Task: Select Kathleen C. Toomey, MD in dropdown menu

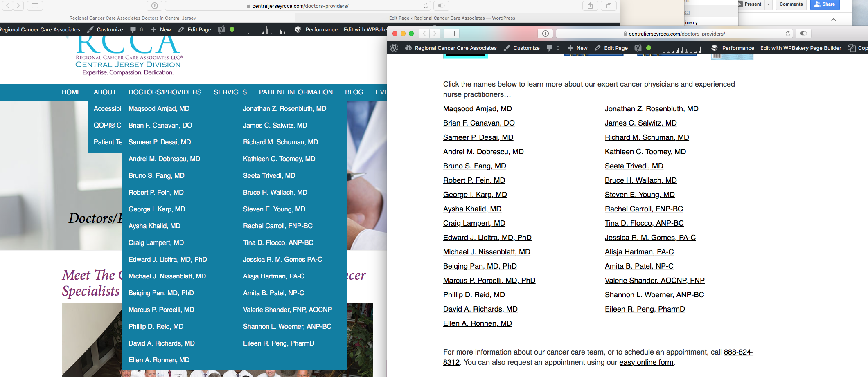Action: [x=279, y=159]
